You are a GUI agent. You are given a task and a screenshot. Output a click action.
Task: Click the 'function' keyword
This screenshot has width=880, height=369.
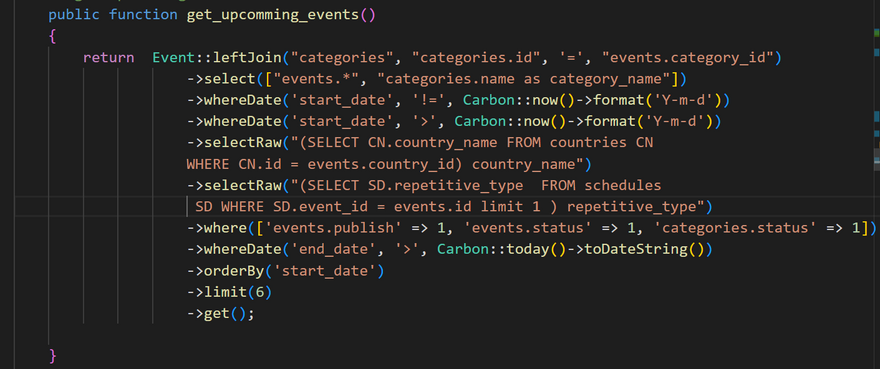pyautogui.click(x=143, y=15)
